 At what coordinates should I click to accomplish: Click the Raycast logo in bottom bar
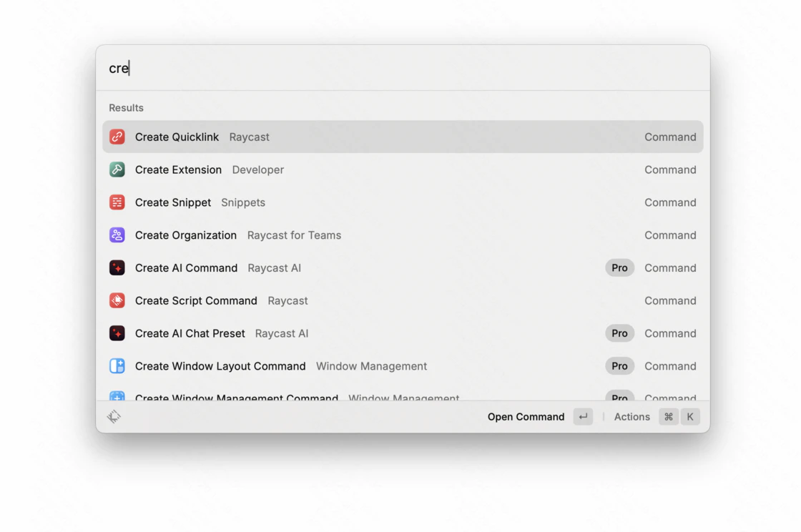(x=114, y=417)
